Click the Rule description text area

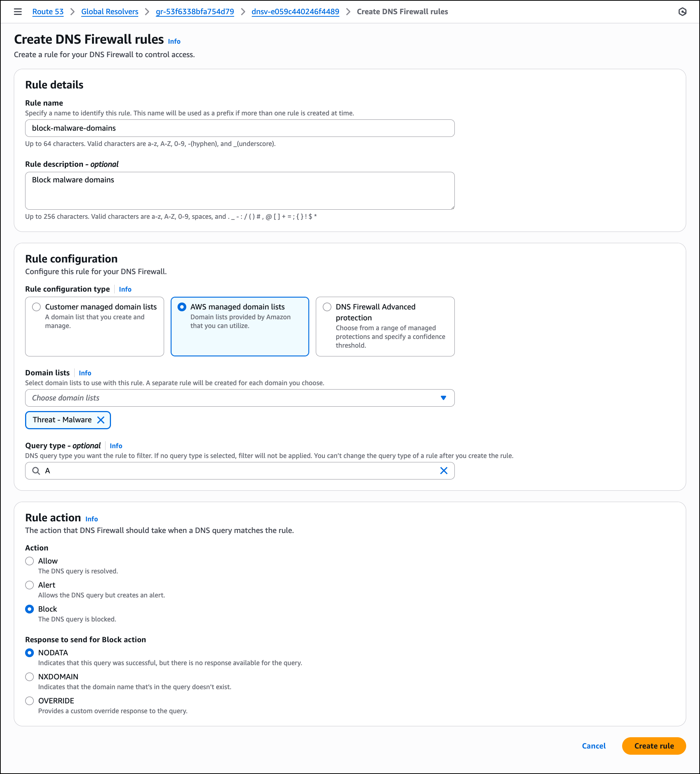click(x=239, y=190)
